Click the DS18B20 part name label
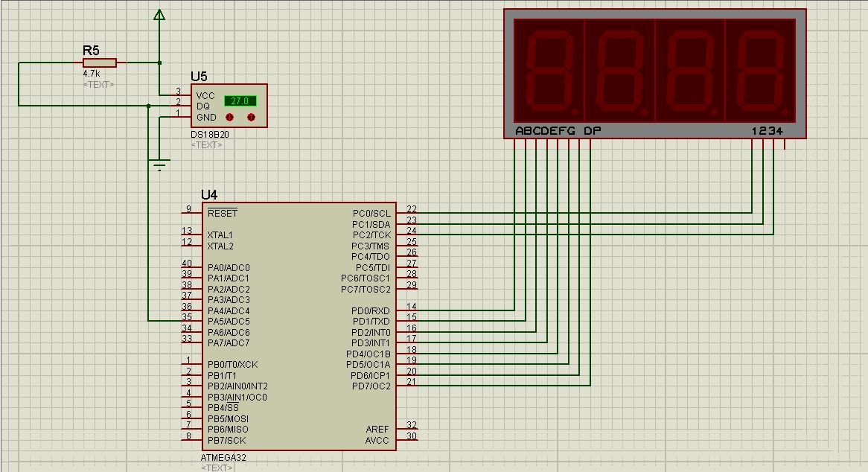The image size is (868, 472). (x=210, y=135)
